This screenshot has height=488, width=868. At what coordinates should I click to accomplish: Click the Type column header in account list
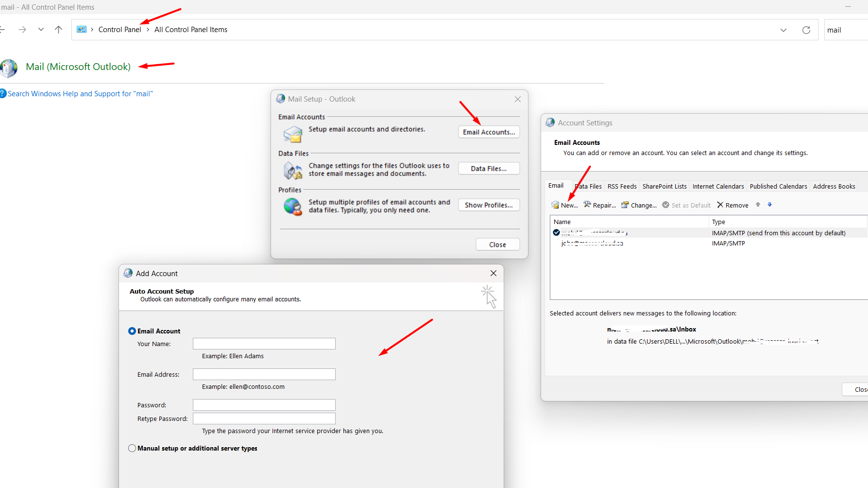click(788, 222)
